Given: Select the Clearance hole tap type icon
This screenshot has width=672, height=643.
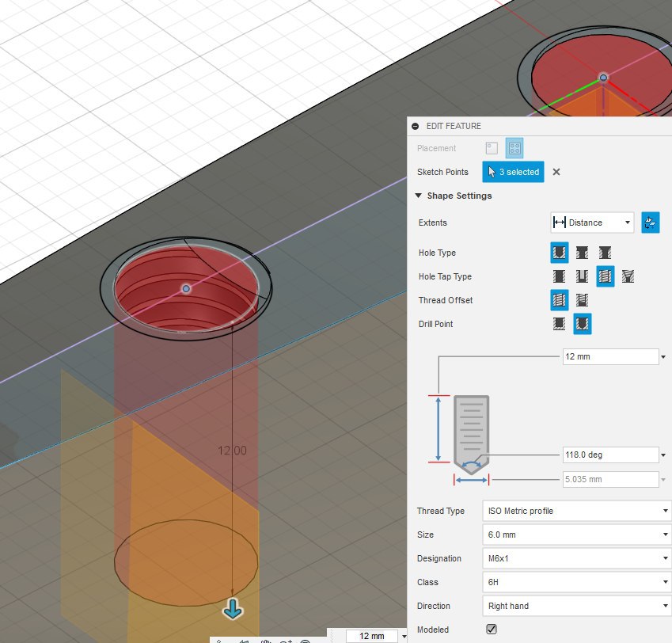Looking at the screenshot, I should [582, 276].
